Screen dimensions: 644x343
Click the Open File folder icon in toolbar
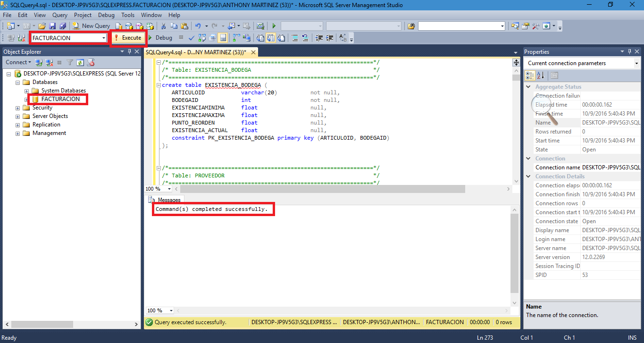pos(42,26)
